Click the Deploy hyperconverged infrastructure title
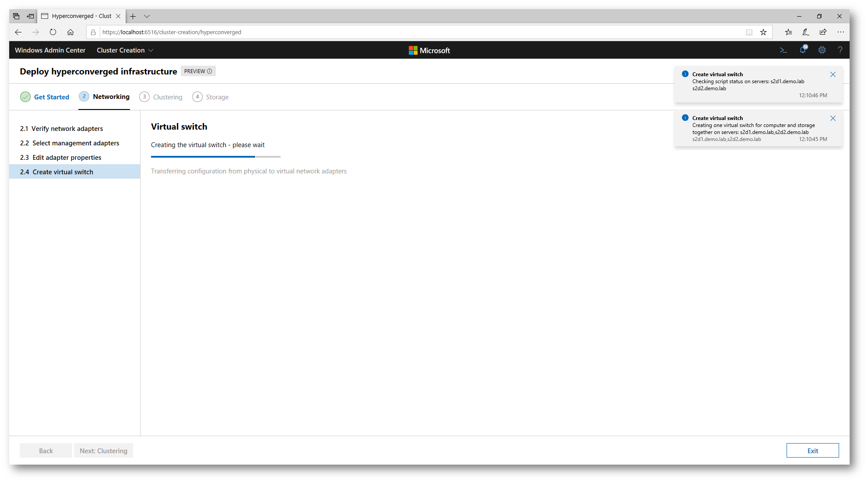Image resolution: width=868 pixels, height=483 pixels. [98, 71]
